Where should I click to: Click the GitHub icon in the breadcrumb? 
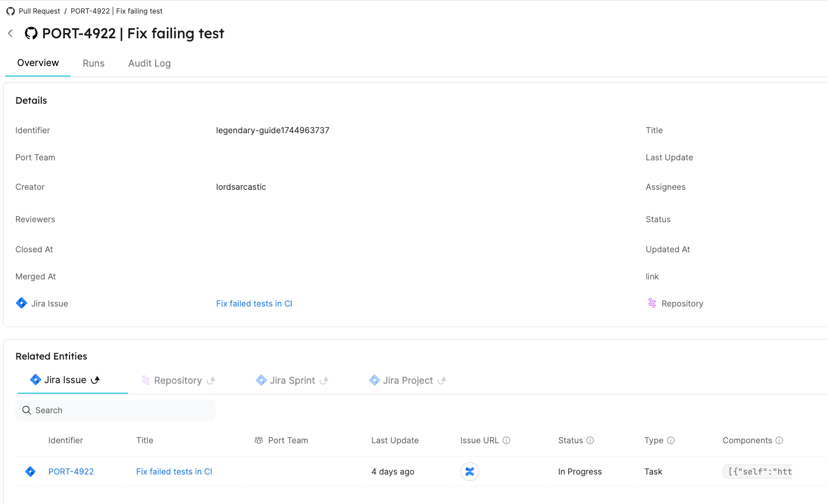point(11,11)
